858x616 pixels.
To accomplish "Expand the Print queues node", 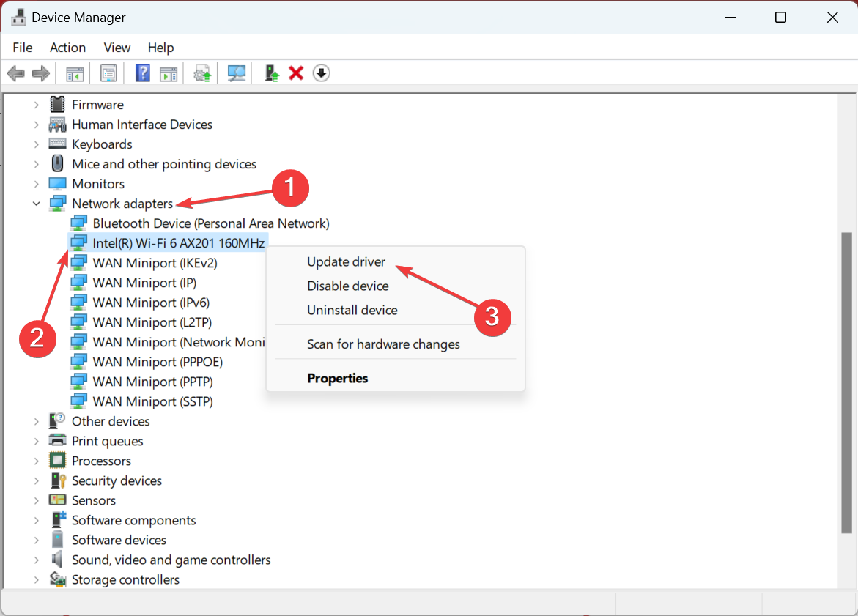I will pyautogui.click(x=36, y=441).
